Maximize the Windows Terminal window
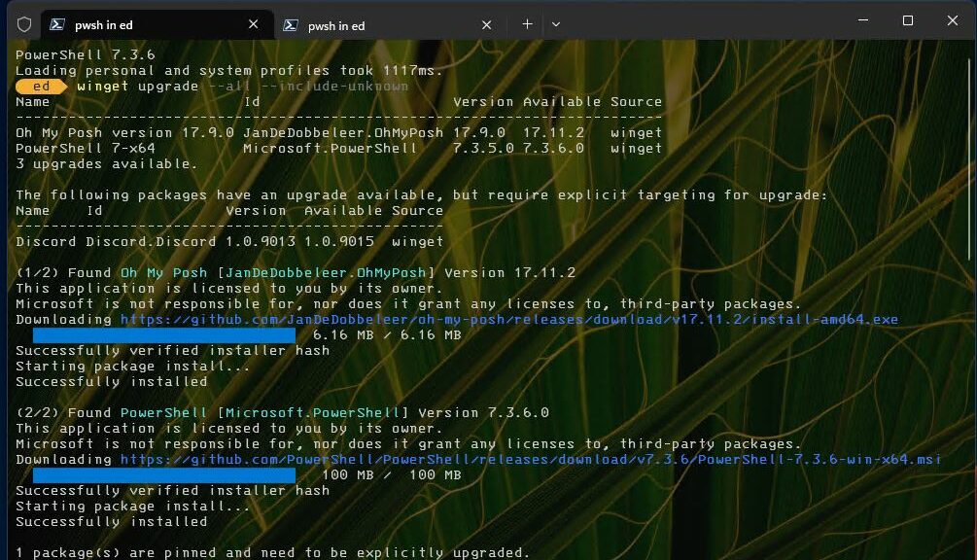Image resolution: width=977 pixels, height=560 pixels. [906, 19]
